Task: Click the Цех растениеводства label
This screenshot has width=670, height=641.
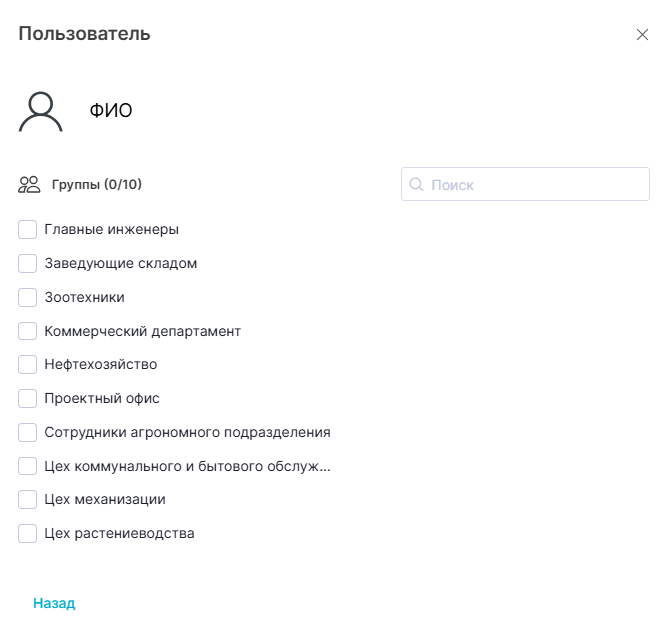Action: coord(119,534)
